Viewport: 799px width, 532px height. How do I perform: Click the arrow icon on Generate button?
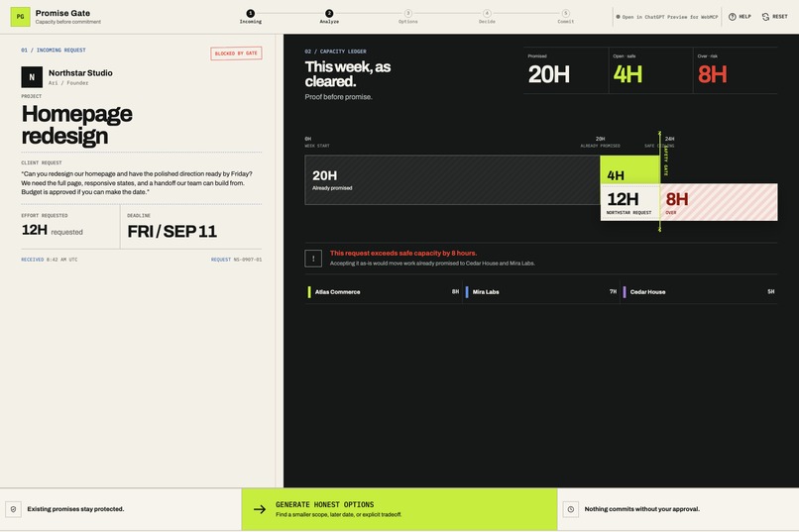click(x=260, y=509)
